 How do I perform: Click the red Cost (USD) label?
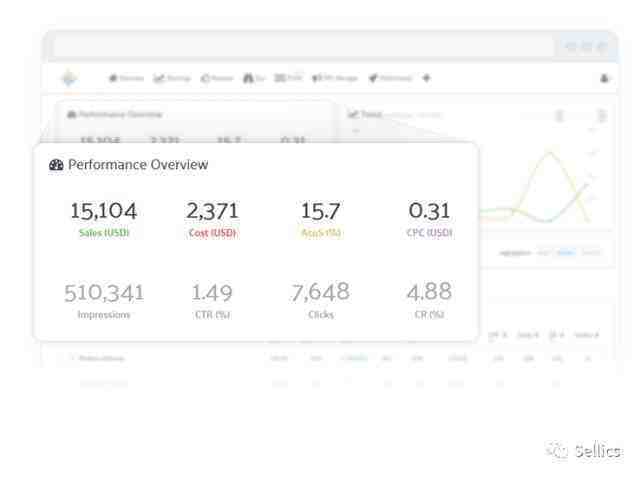[x=212, y=233]
